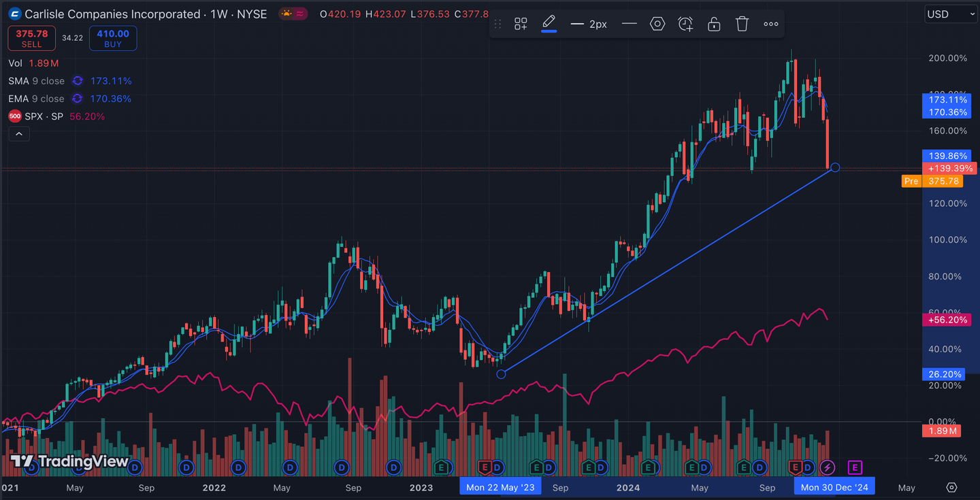Image resolution: width=980 pixels, height=500 pixels.
Task: Open the drawing template icon
Action: coord(521,23)
